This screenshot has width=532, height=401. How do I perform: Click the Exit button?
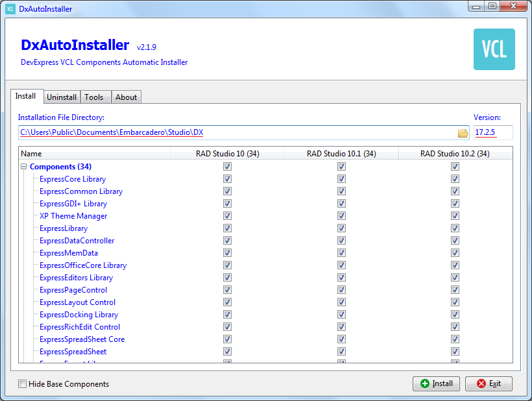pos(489,383)
